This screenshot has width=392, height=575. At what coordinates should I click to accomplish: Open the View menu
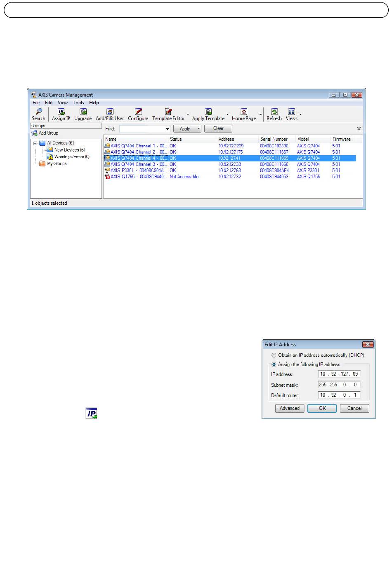[x=63, y=103]
